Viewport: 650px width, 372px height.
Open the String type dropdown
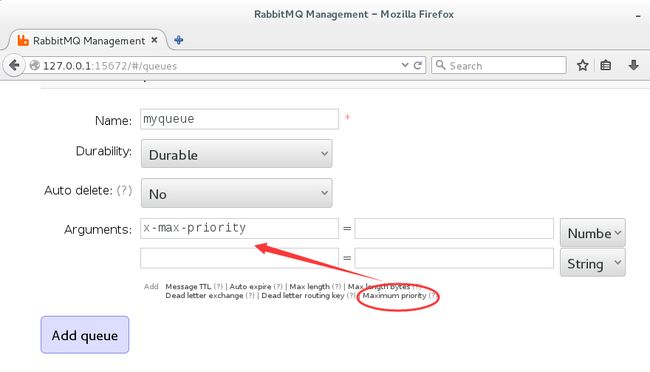pyautogui.click(x=593, y=263)
